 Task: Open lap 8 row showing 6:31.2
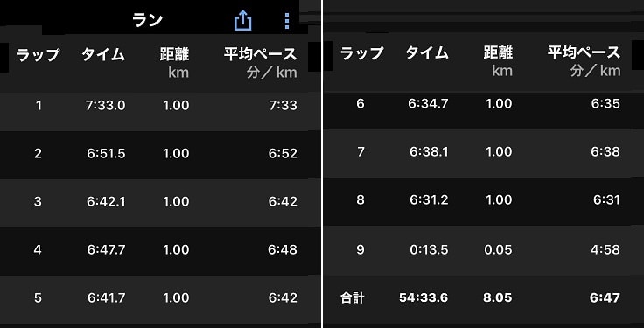click(483, 200)
